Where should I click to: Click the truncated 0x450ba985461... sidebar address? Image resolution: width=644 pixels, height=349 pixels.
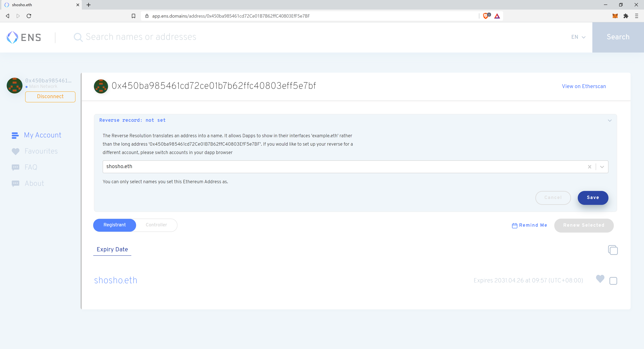48,81
